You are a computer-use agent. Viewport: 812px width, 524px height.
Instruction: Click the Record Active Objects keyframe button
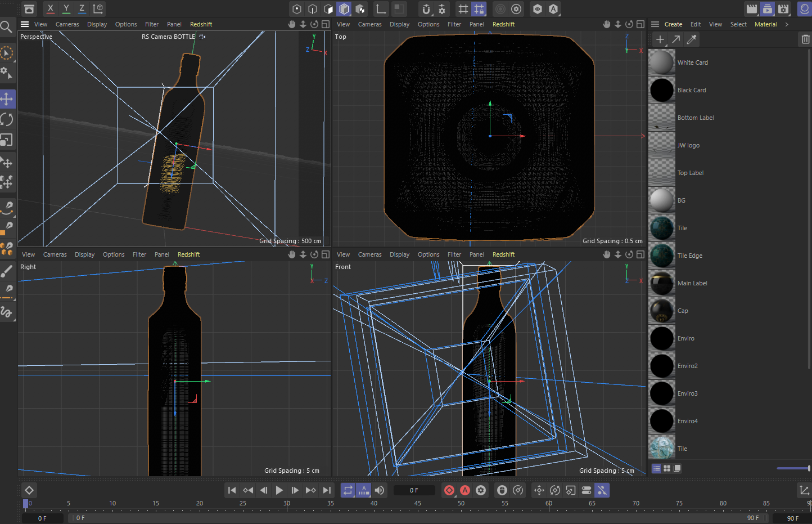[449, 490]
